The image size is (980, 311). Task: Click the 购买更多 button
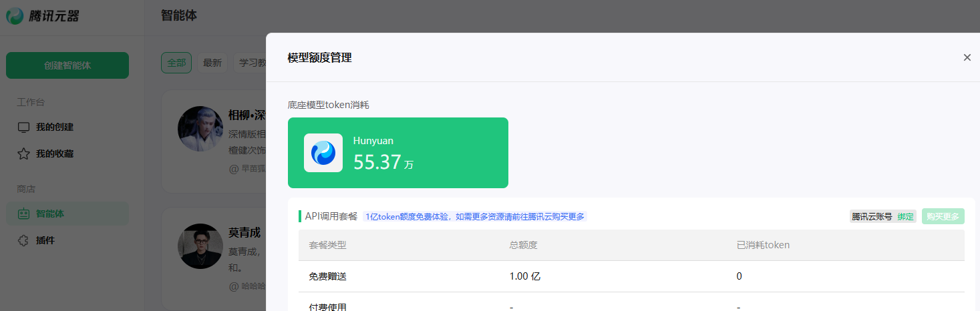click(943, 216)
